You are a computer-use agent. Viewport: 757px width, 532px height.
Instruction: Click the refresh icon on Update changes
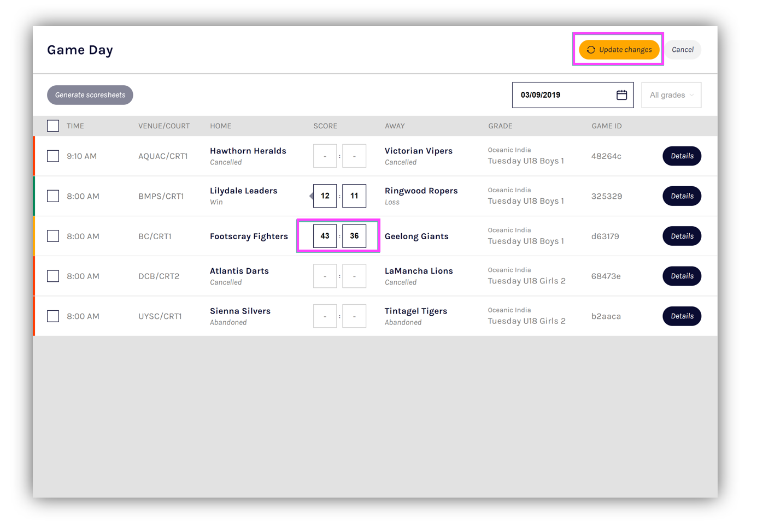point(591,50)
